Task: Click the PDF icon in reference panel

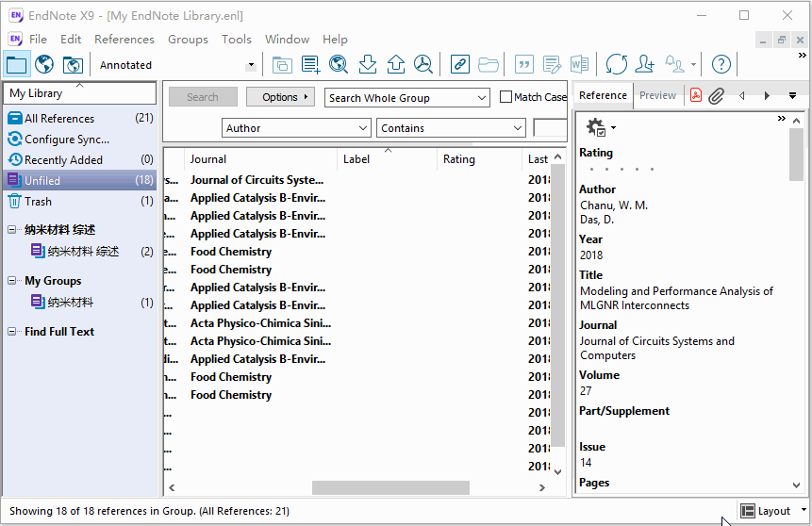Action: (696, 95)
